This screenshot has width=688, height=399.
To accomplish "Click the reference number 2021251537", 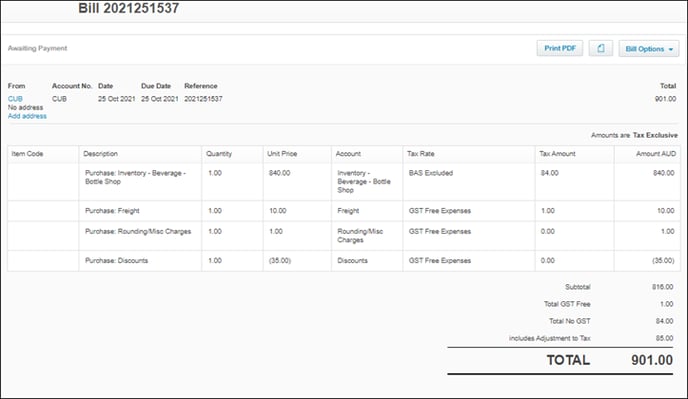I will coord(203,99).
